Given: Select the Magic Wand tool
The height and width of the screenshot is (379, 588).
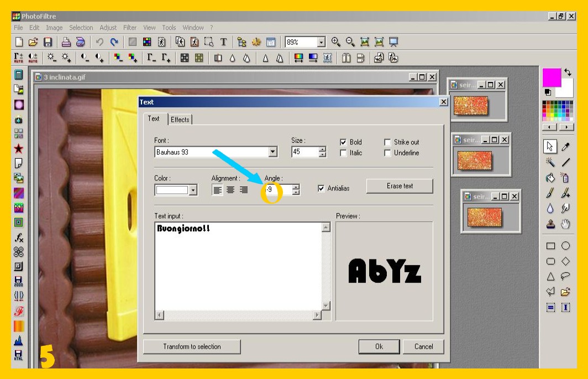Looking at the screenshot, I should click(x=550, y=162).
